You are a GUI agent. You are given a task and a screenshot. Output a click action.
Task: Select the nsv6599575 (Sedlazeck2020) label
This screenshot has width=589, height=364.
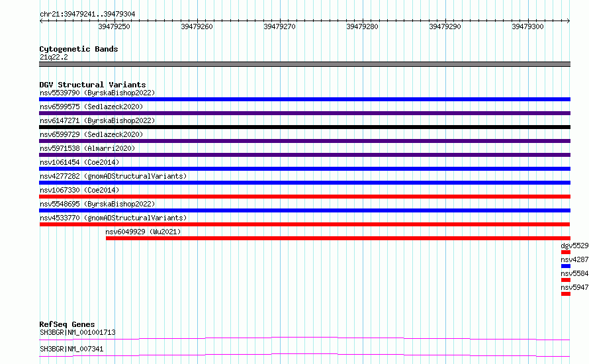(91, 107)
